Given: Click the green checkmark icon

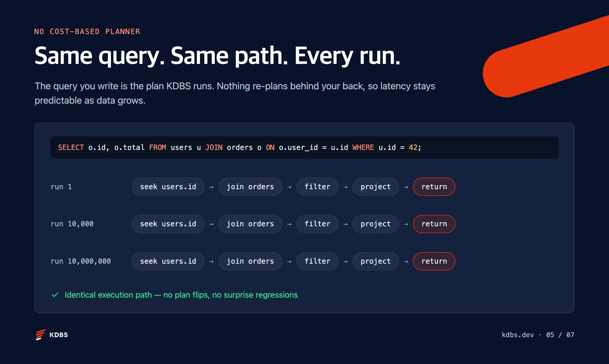Looking at the screenshot, I should [x=55, y=295].
